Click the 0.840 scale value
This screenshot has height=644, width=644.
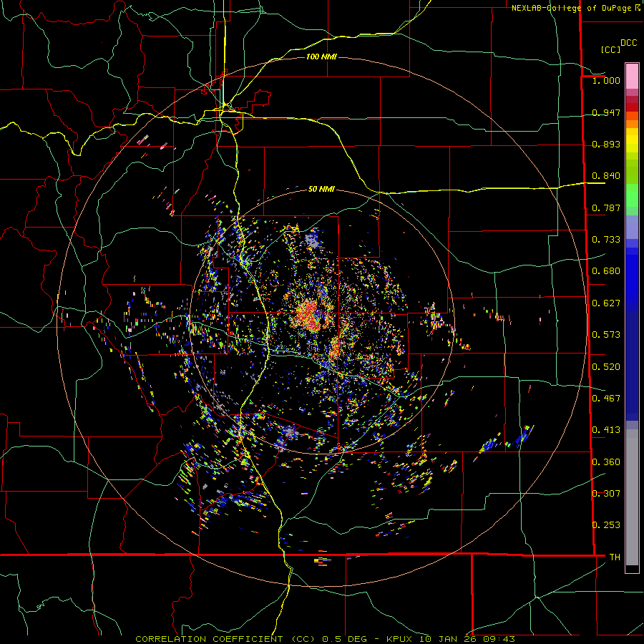[606, 176]
